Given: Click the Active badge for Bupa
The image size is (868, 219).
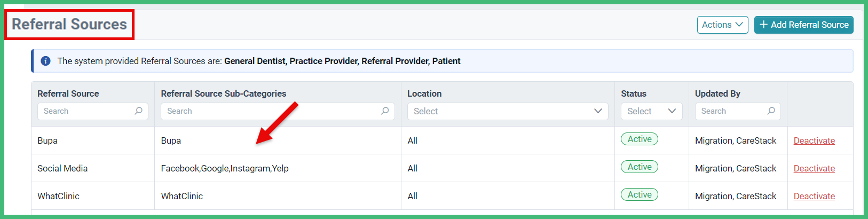Looking at the screenshot, I should (640, 139).
